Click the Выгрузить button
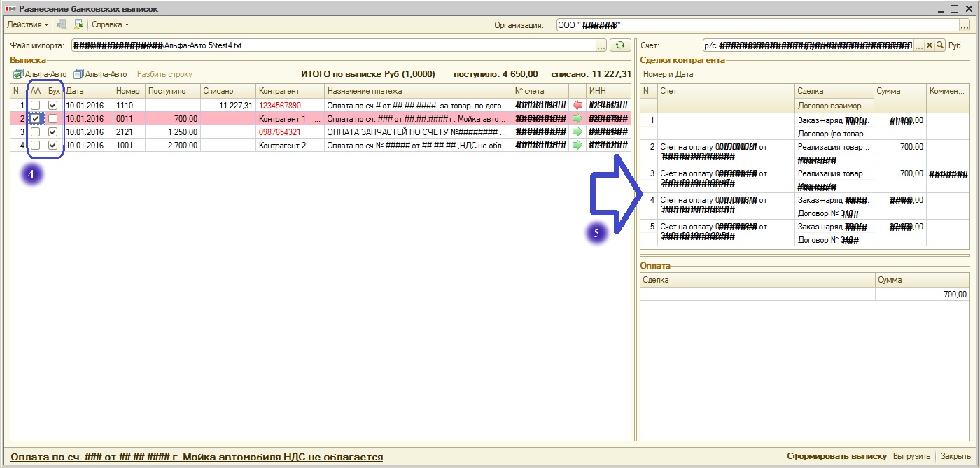 [911, 456]
